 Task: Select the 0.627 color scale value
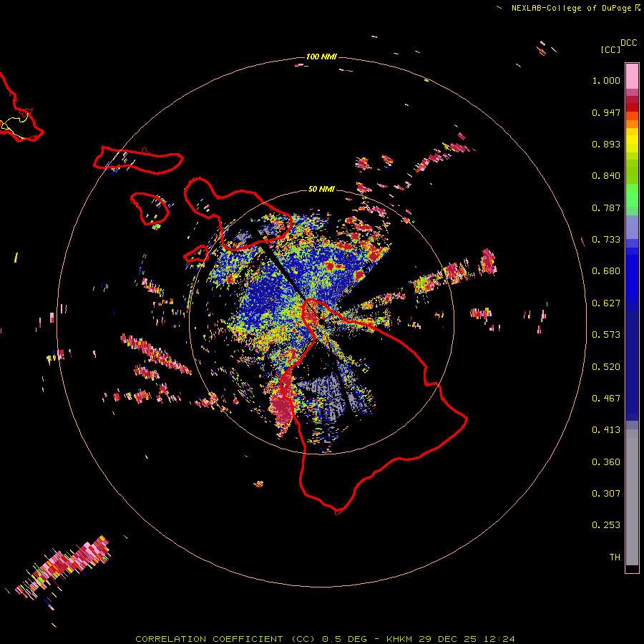pos(606,303)
